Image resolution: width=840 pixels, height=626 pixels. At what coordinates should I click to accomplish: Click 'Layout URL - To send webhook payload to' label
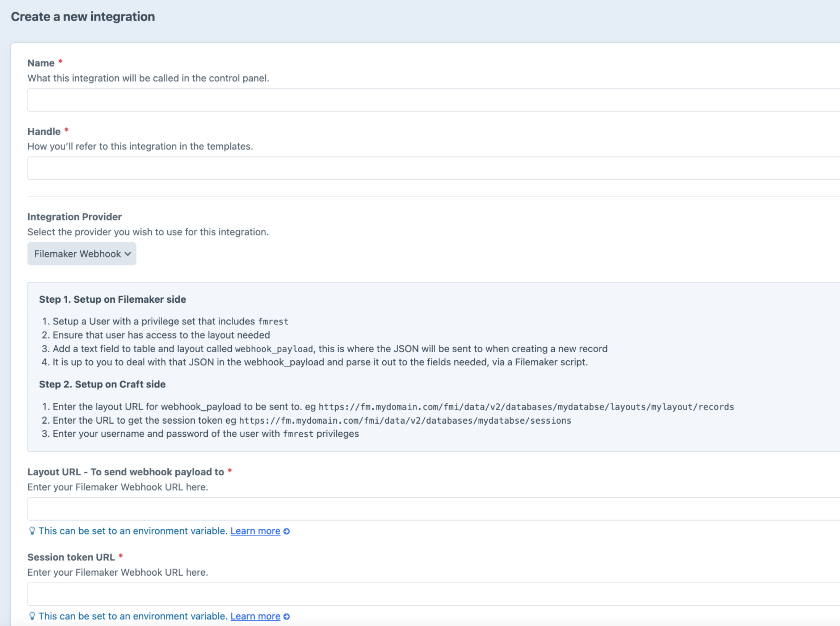pyautogui.click(x=126, y=472)
